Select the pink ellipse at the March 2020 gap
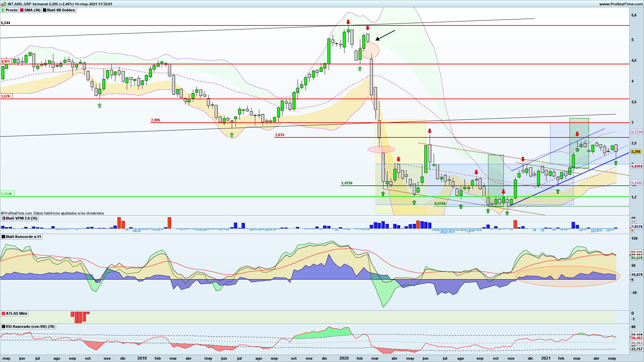The height and width of the screenshot is (362, 644). coord(381,149)
